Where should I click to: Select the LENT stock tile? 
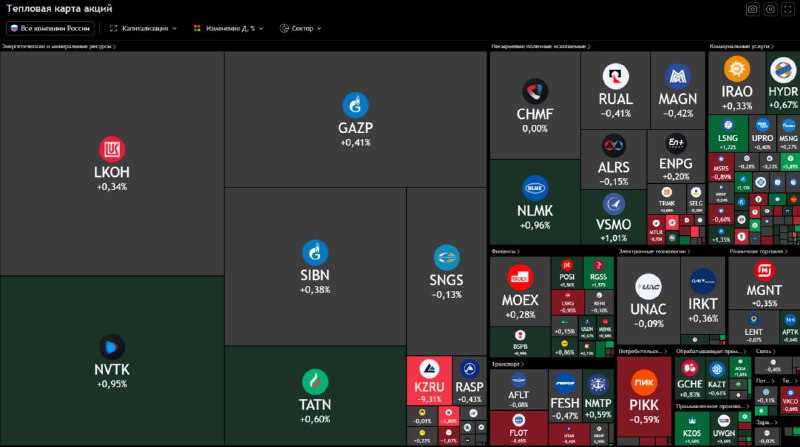point(754,327)
